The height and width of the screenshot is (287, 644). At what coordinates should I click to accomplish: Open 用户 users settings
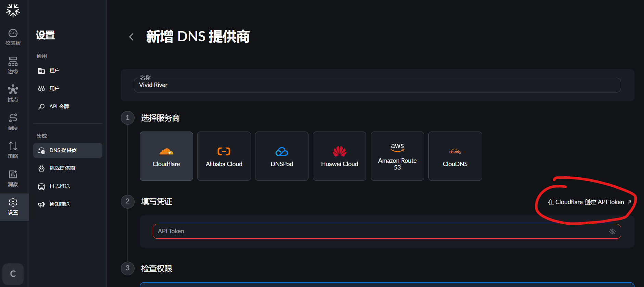click(x=68, y=89)
